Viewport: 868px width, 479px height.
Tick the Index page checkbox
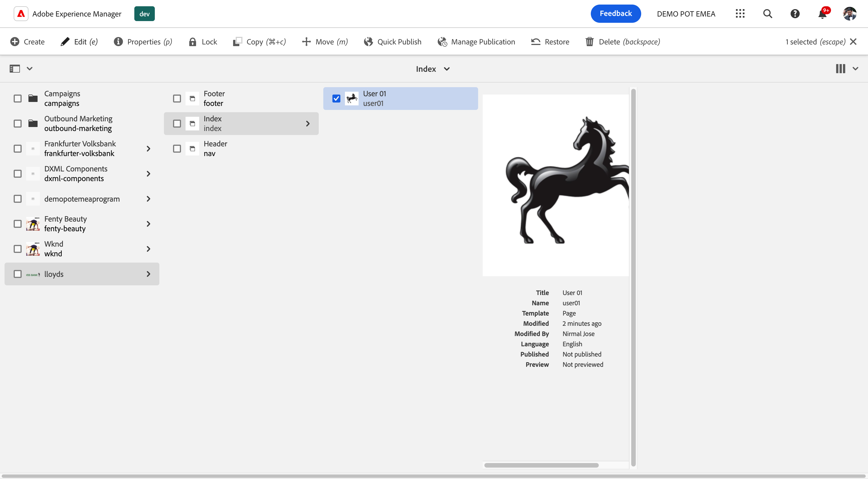(x=177, y=124)
